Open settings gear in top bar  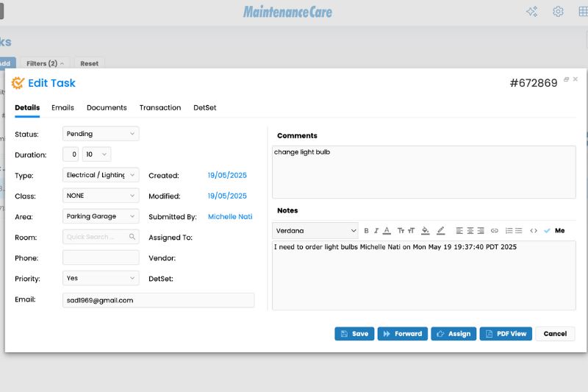click(558, 12)
